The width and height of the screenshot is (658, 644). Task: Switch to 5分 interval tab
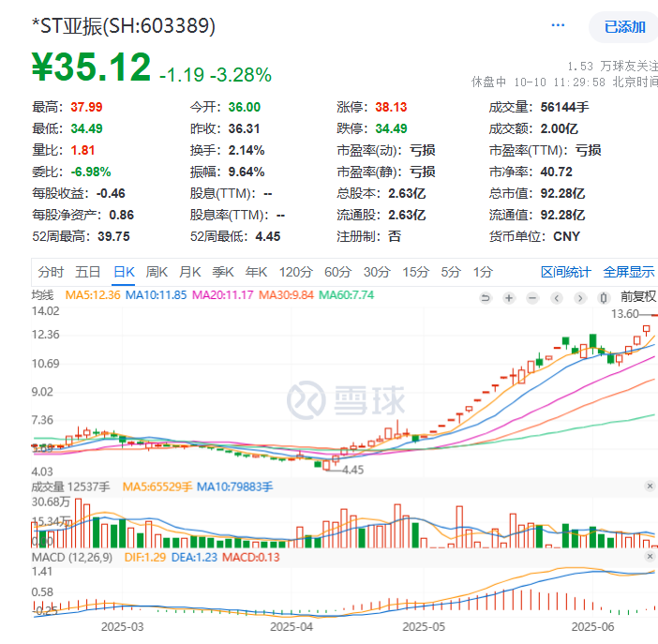tap(451, 272)
